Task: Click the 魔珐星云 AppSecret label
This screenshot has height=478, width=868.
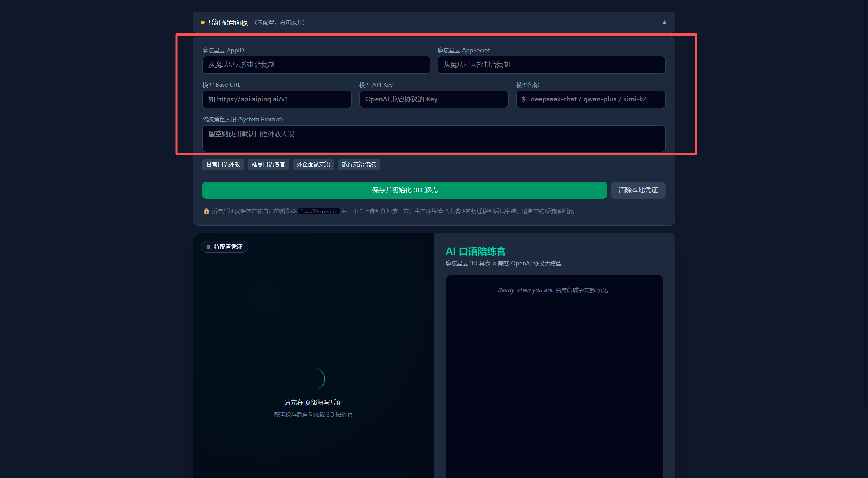Action: 463,51
